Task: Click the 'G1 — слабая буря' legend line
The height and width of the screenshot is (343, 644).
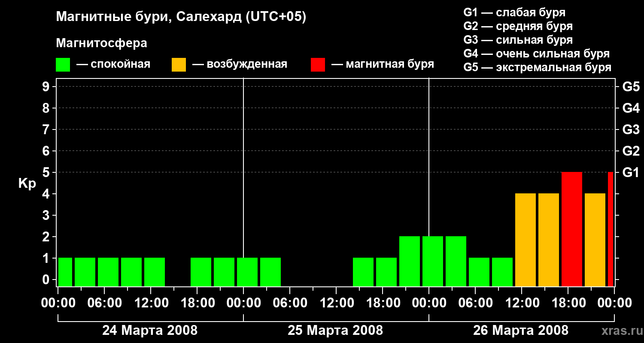Action: coord(514,12)
